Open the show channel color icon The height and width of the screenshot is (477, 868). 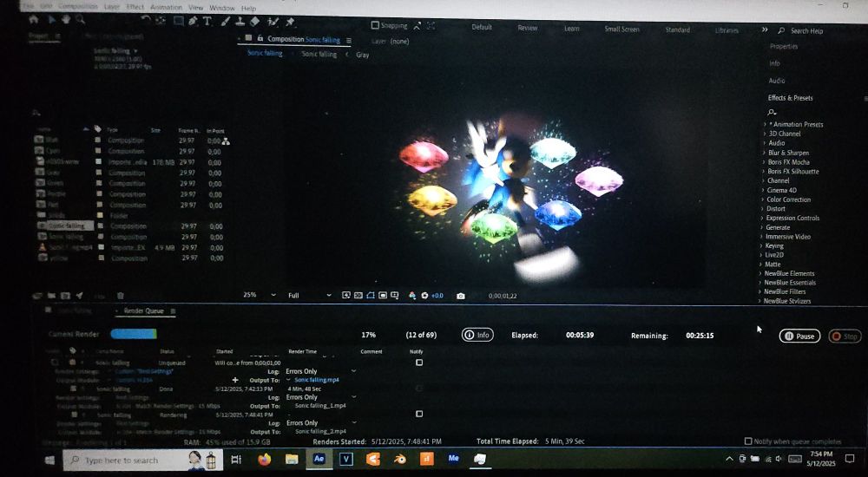pos(412,296)
